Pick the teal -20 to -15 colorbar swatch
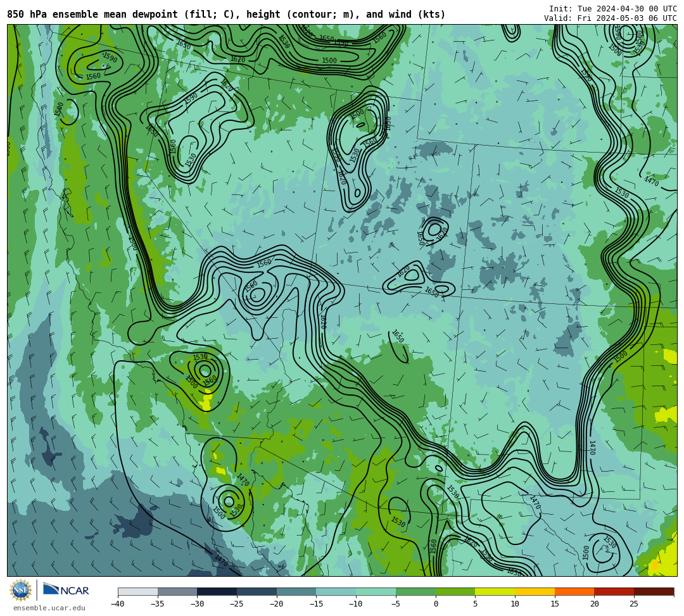Viewport: 684px width, 616px height. (x=296, y=591)
